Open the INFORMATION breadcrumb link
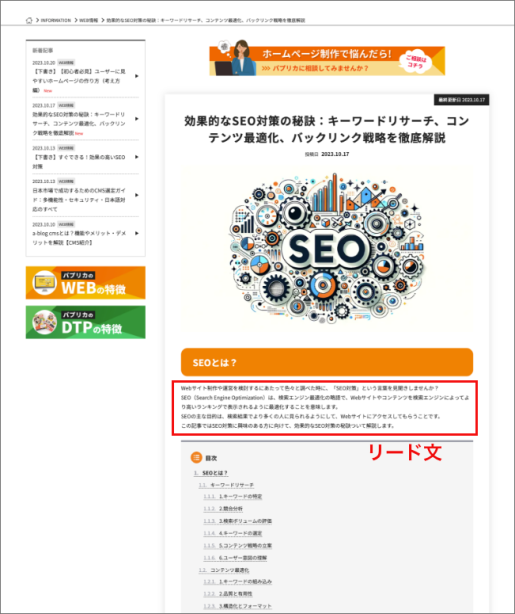The height and width of the screenshot is (614, 515). (56, 20)
